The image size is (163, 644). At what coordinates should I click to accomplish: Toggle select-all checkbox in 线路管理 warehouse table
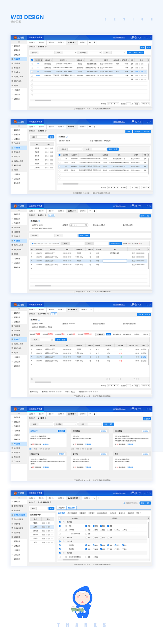59,155
